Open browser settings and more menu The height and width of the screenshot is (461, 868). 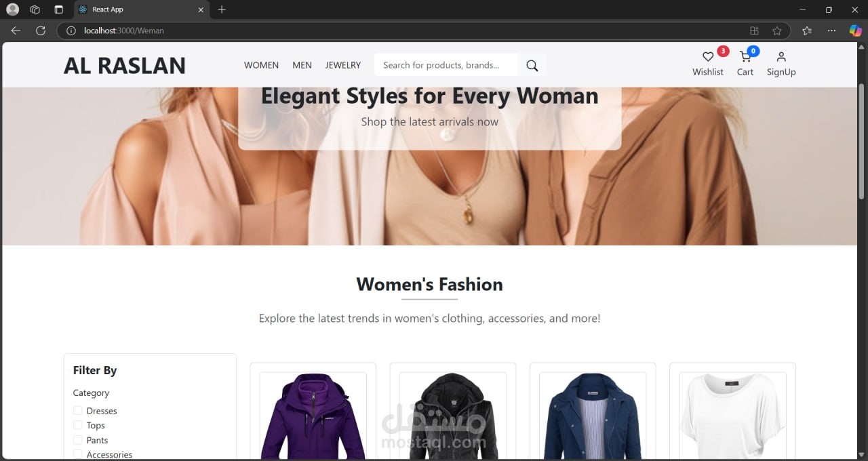831,31
